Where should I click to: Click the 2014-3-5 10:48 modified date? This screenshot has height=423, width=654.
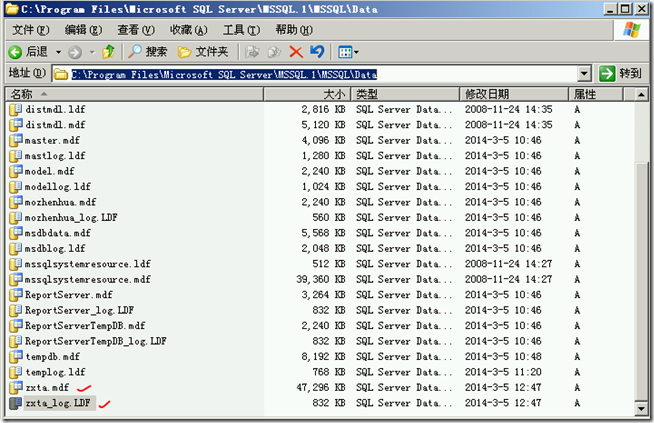click(503, 357)
